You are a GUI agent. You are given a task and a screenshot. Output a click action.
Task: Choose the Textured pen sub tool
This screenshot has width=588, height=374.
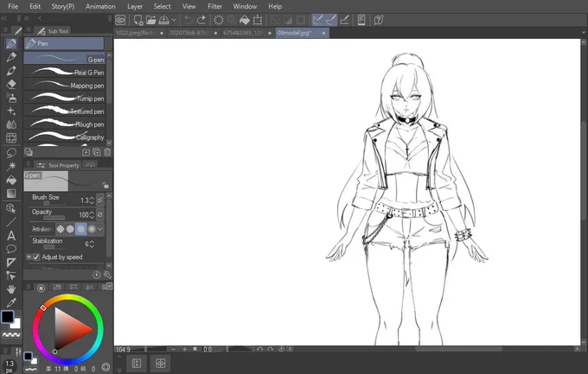[x=65, y=111]
